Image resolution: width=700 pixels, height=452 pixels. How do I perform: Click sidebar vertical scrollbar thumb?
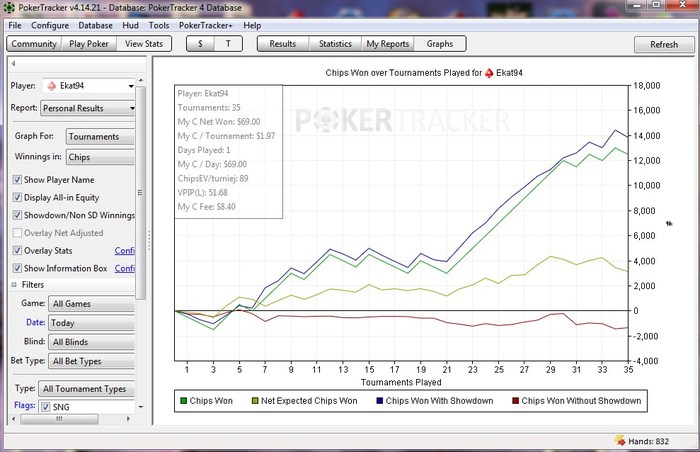click(x=140, y=193)
